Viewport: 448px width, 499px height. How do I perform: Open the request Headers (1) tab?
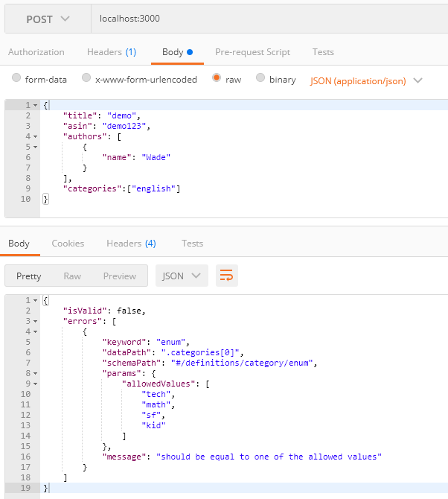pos(112,52)
